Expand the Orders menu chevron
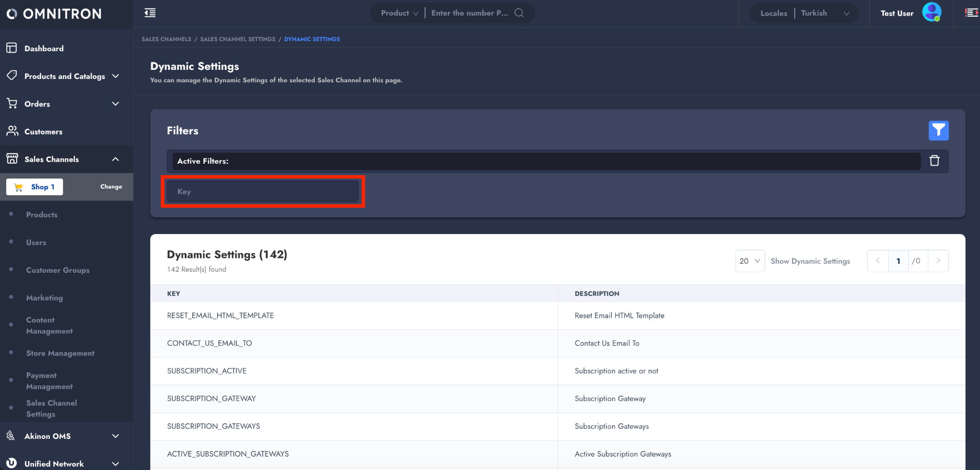Screen dimensions: 980x470 (115, 104)
